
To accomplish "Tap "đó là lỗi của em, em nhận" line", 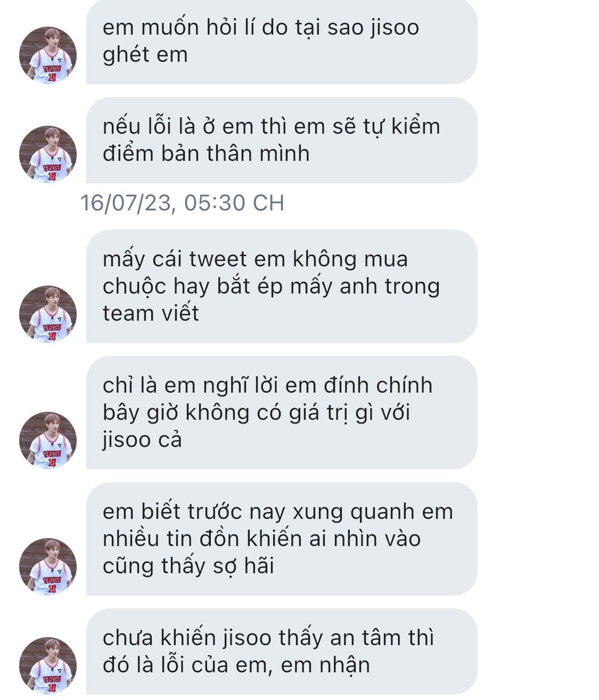I will click(x=236, y=665).
